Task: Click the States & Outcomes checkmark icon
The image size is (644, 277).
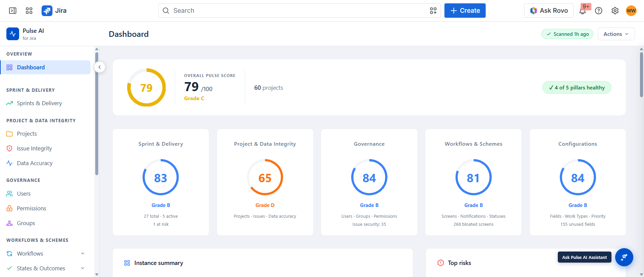Action: pos(9,268)
